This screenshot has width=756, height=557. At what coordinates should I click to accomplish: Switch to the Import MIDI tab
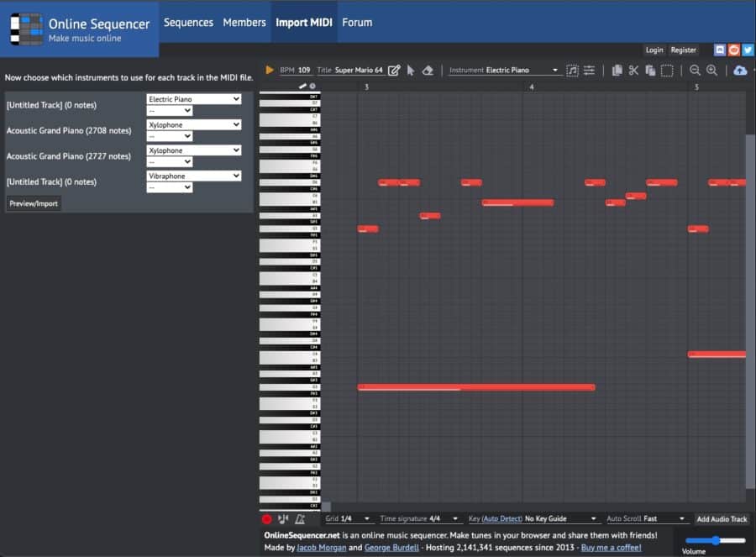coord(304,23)
